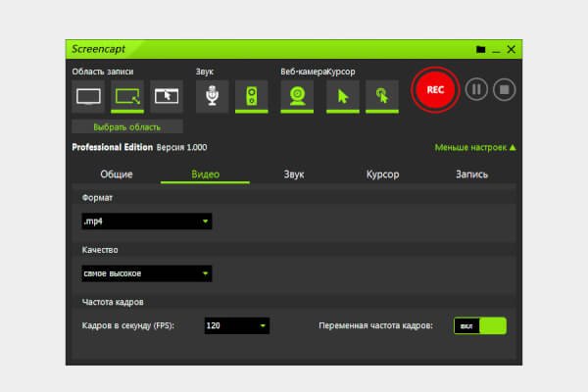Switch to the Общие tab

coord(117,174)
